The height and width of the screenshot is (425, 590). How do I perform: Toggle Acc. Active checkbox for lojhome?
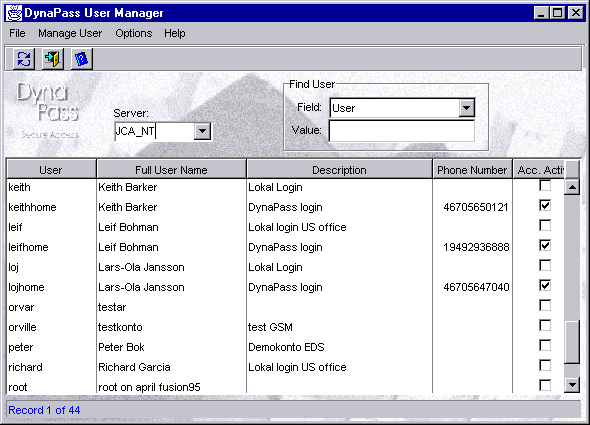point(545,285)
